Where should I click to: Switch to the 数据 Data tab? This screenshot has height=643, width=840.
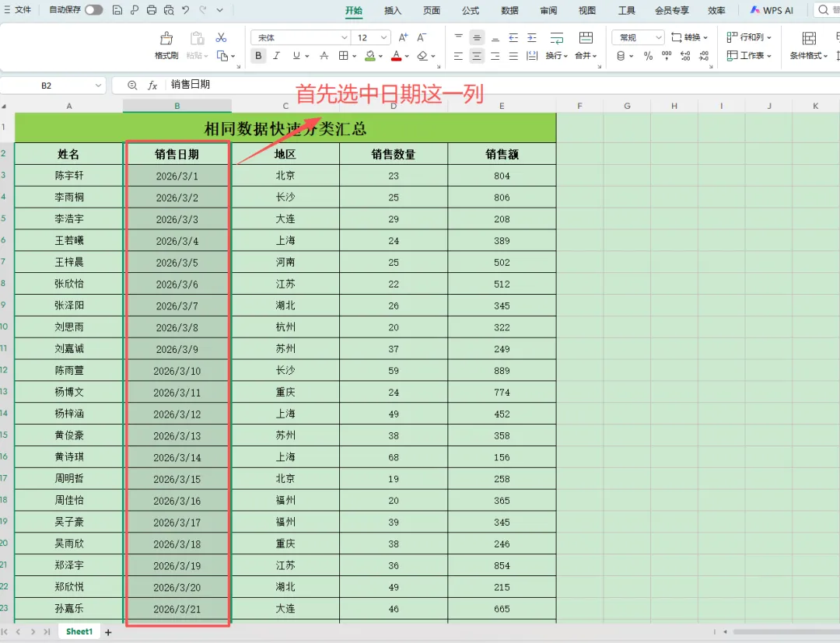pos(509,10)
